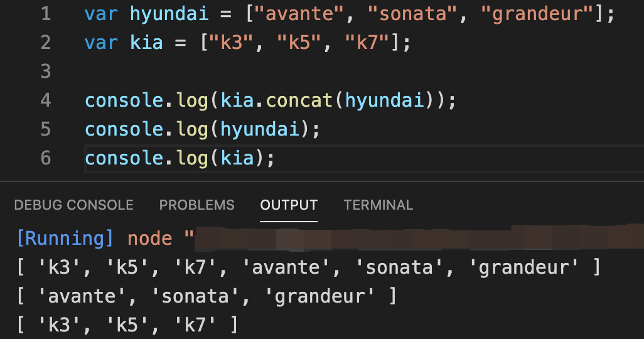Screen dimensions: 644x339
Task: Click the "k3" string on line 2
Action: pyautogui.click(x=231, y=43)
